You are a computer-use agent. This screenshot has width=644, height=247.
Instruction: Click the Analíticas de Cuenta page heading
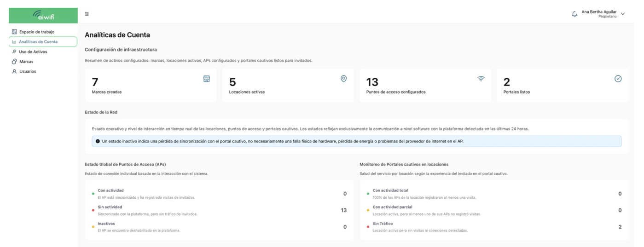pyautogui.click(x=117, y=35)
